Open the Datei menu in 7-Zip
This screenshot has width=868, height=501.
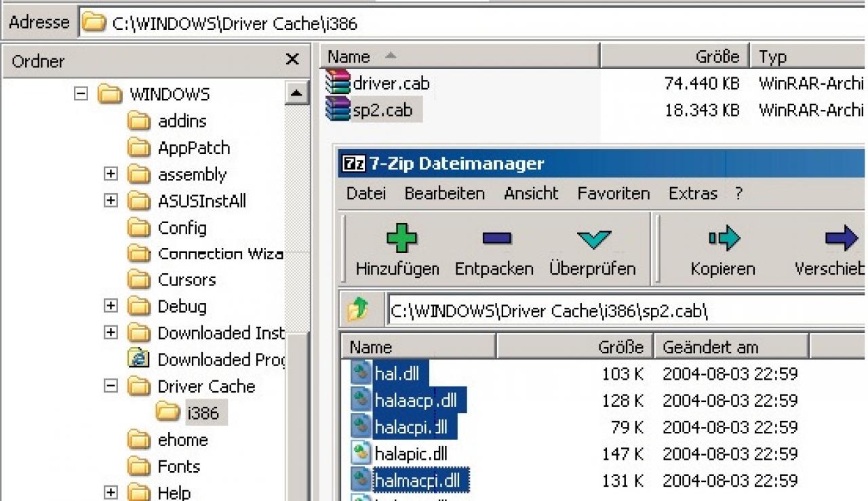pos(366,193)
